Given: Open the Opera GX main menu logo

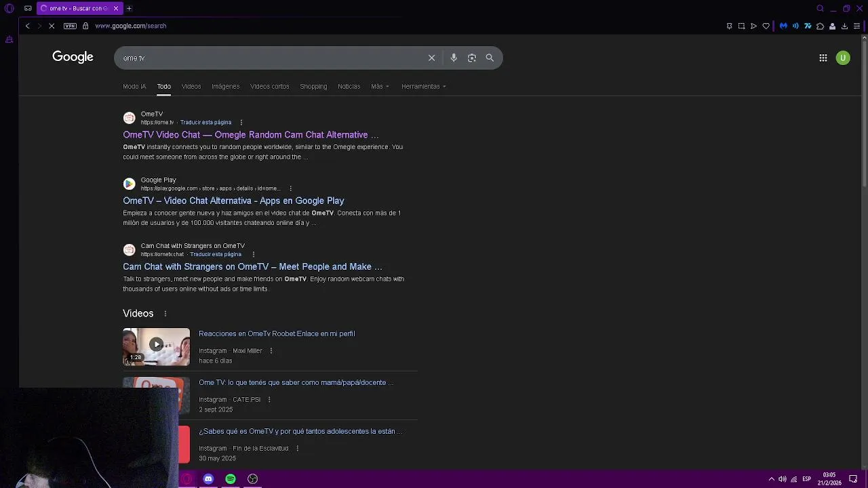Looking at the screenshot, I should [x=9, y=8].
